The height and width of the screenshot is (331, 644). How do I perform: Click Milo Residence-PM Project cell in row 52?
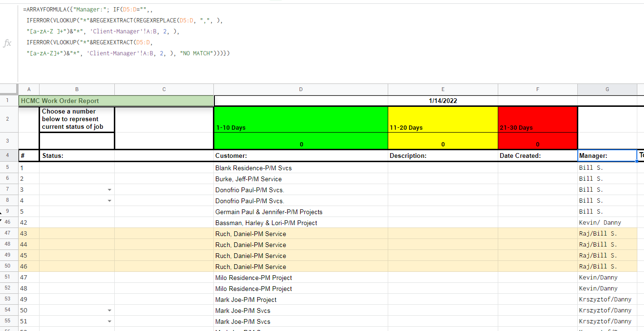click(x=301, y=289)
